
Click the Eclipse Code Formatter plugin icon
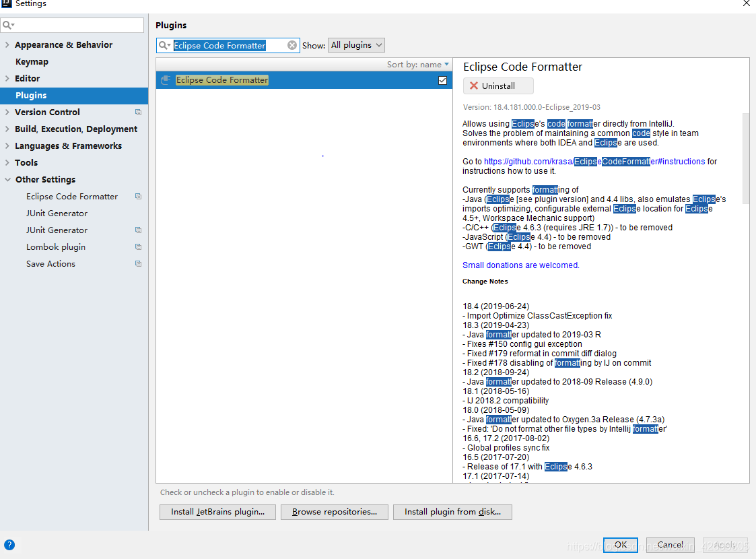[166, 80]
